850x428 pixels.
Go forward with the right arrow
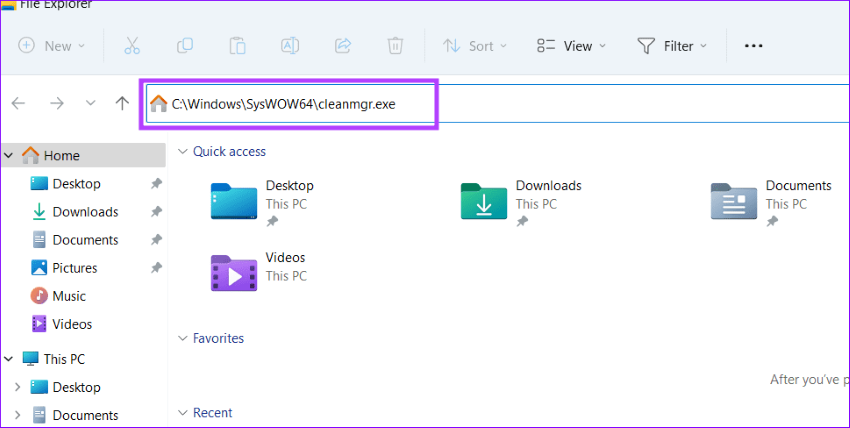(x=57, y=103)
